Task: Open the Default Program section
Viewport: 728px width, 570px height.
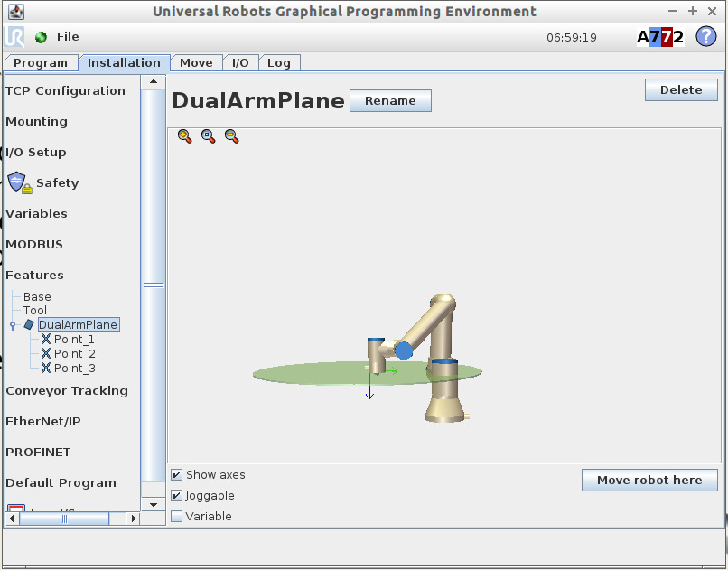Action: pyautogui.click(x=61, y=482)
